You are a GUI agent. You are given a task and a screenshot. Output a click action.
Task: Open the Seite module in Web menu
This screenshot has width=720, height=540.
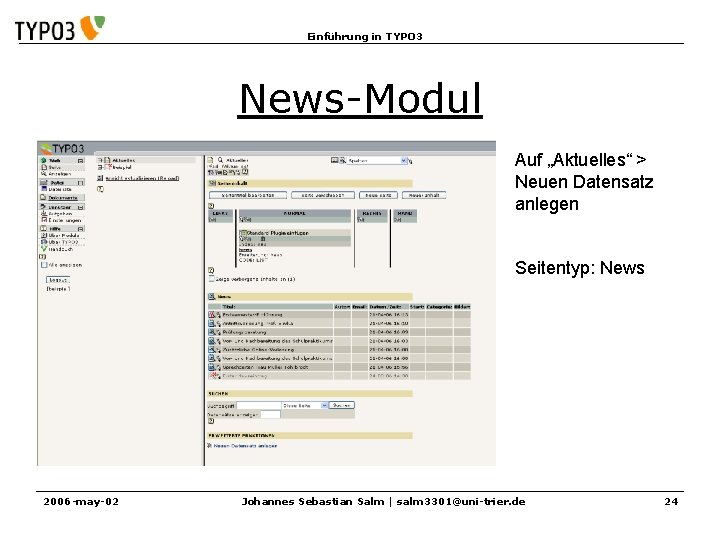[x=55, y=168]
